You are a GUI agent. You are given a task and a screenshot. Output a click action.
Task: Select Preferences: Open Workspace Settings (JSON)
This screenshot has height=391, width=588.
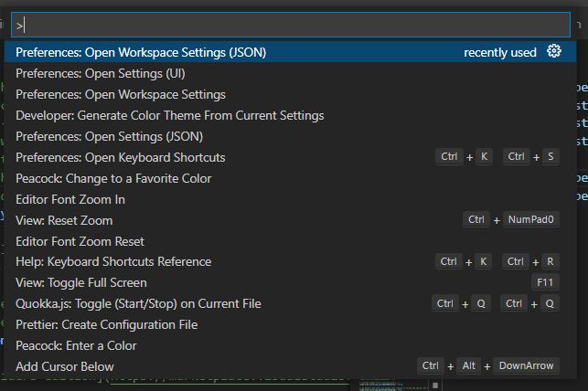290,52
